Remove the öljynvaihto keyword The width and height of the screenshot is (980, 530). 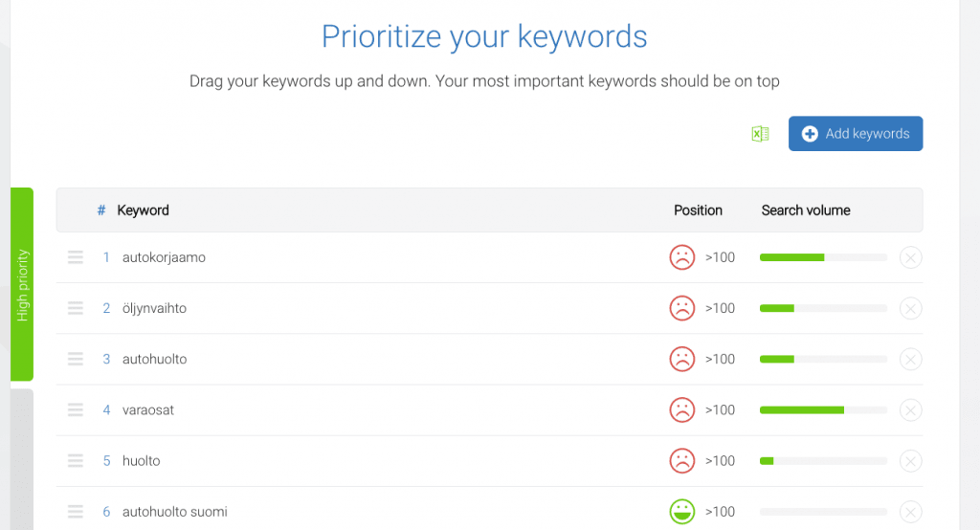pos(911,308)
